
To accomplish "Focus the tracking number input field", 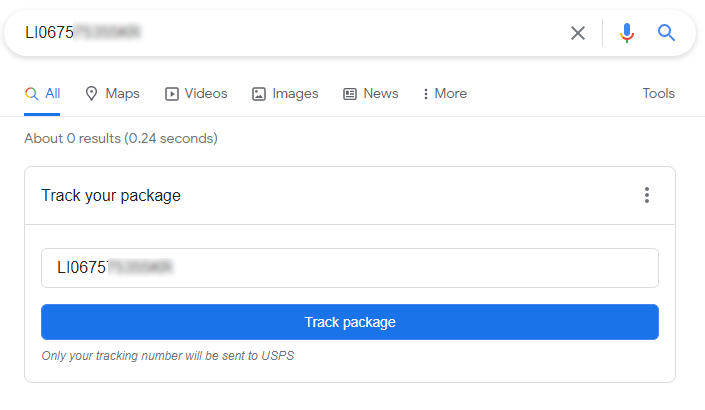I will pyautogui.click(x=350, y=268).
